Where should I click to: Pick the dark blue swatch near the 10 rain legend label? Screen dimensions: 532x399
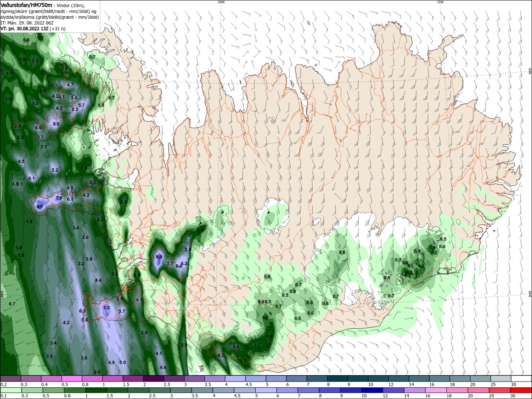[371, 390]
